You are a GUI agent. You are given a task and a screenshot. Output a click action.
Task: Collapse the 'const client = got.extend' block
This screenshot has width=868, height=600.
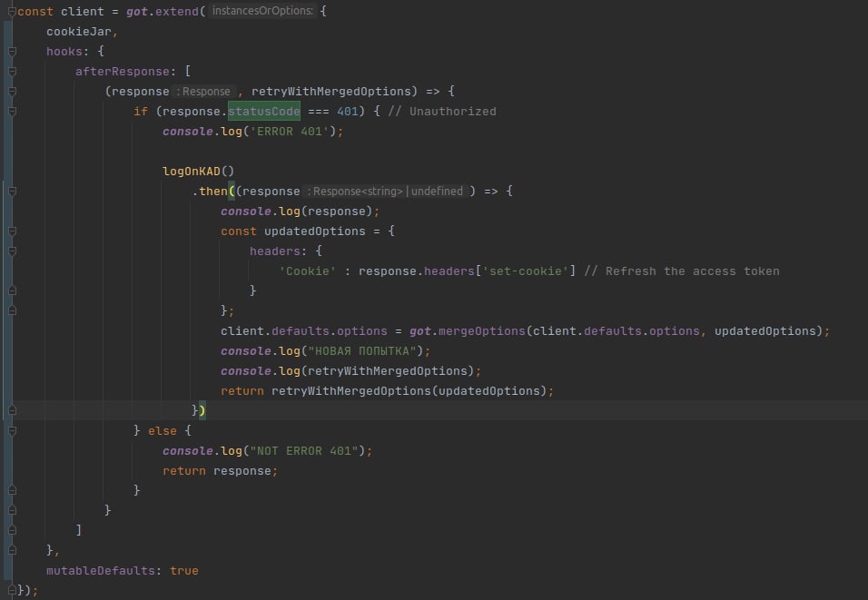12,12
